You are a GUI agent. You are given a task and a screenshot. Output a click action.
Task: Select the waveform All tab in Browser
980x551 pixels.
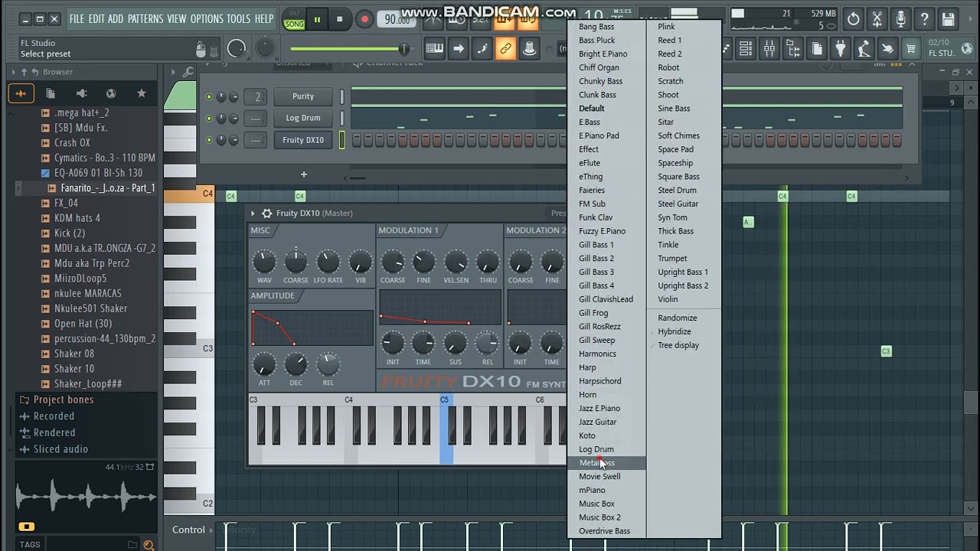coord(21,93)
